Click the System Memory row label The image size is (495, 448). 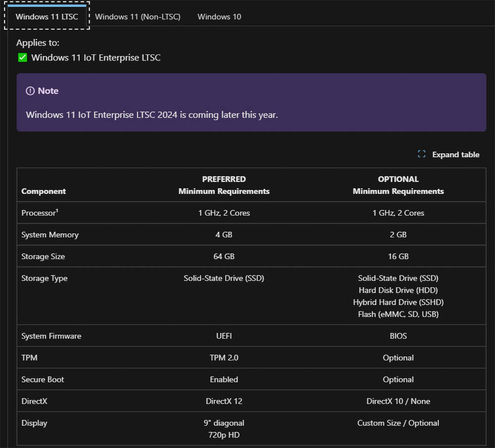(50, 235)
